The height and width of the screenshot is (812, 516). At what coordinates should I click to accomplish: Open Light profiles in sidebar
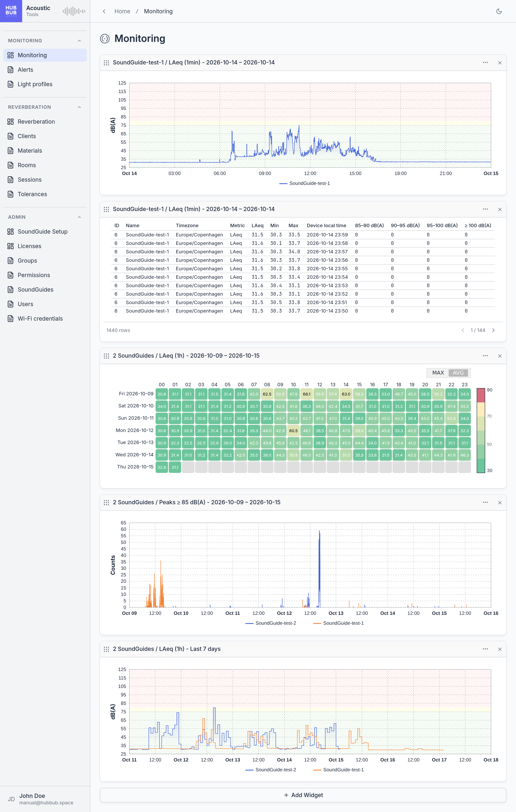(x=45, y=84)
